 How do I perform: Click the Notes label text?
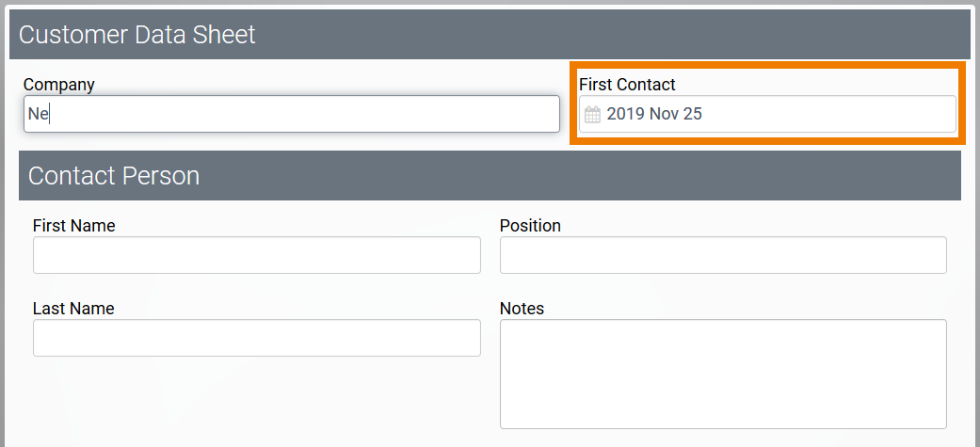(522, 309)
